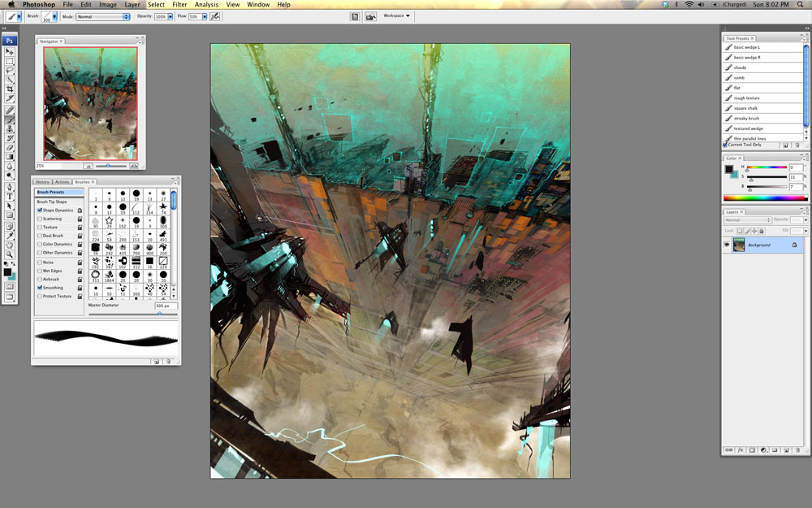
Task: Select the Magic Wand tool
Action: pos(9,80)
